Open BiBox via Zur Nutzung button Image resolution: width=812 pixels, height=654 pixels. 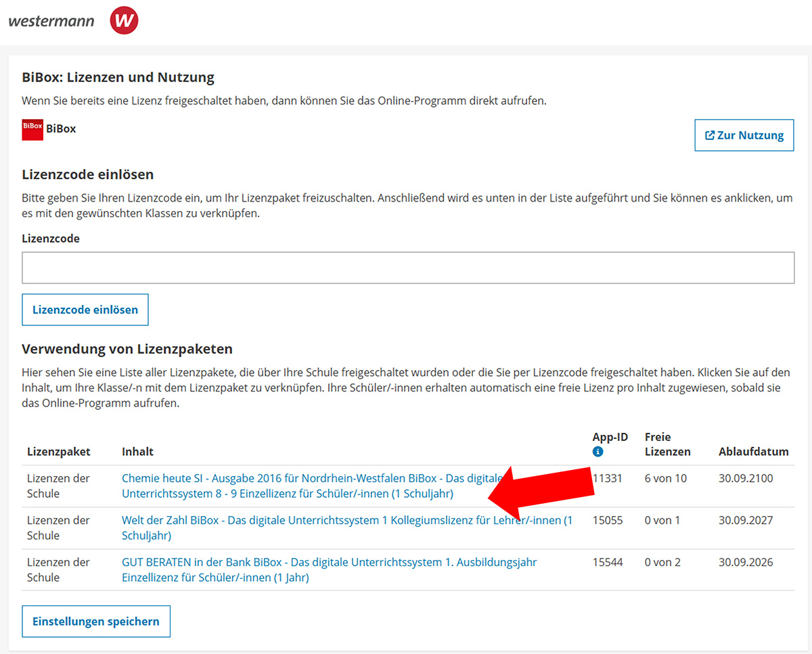[744, 135]
